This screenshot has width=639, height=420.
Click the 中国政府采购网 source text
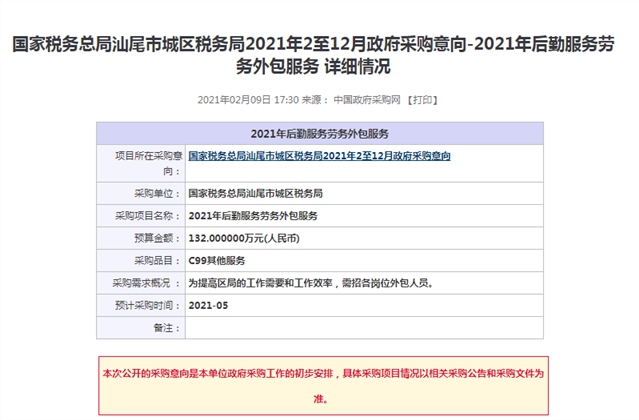coord(366,100)
